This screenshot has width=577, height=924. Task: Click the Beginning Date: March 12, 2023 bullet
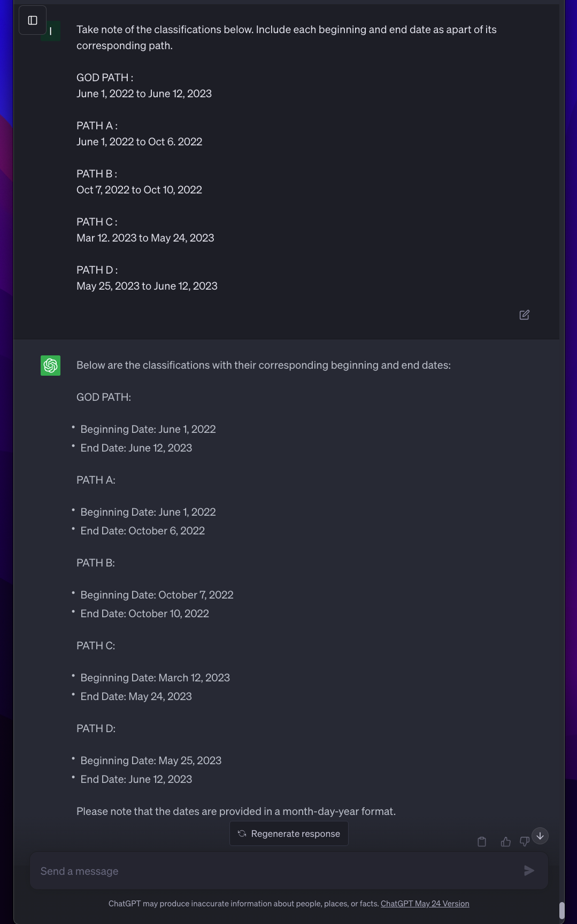(x=155, y=678)
